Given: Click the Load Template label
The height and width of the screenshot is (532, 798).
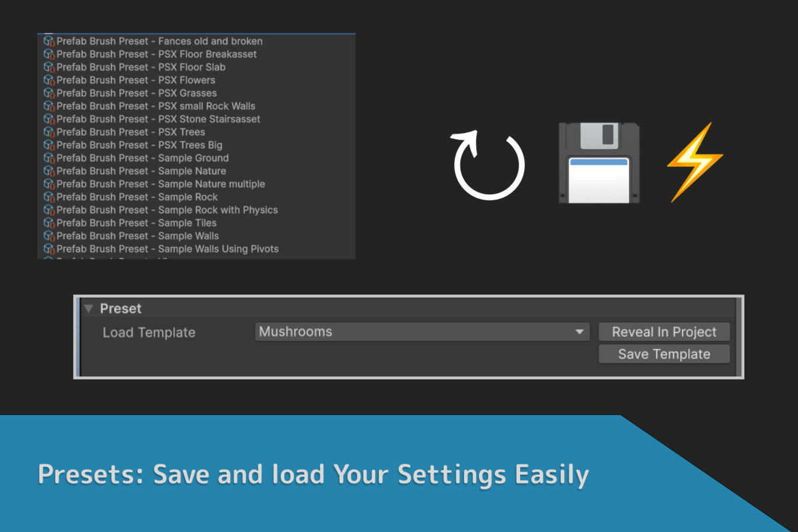Looking at the screenshot, I should tap(149, 332).
